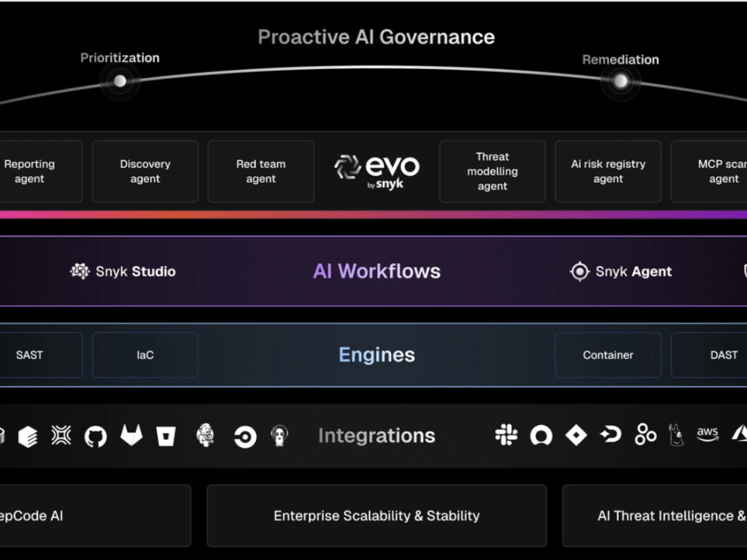Select the Jira diamond icon

tap(576, 436)
